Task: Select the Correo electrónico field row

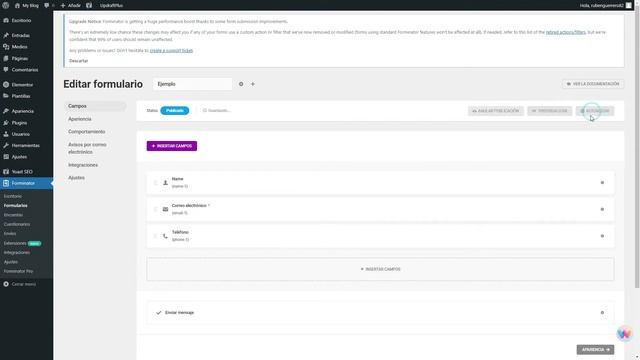Action: coord(380,209)
